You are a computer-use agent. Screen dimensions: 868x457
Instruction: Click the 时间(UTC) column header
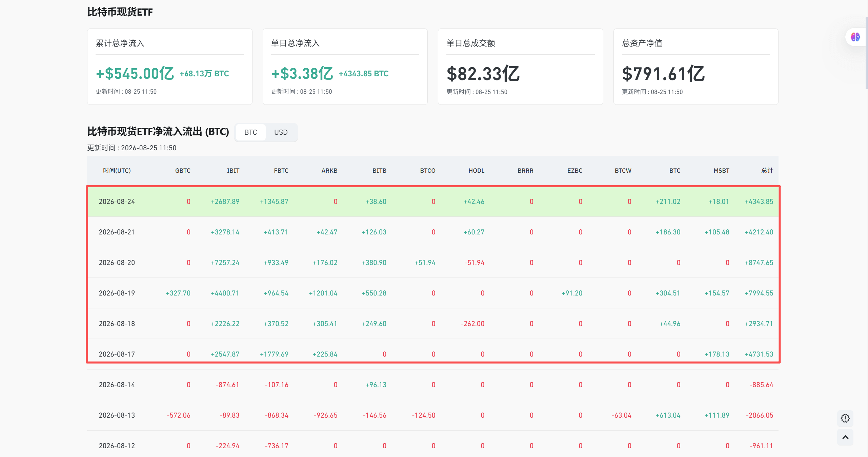coord(117,171)
